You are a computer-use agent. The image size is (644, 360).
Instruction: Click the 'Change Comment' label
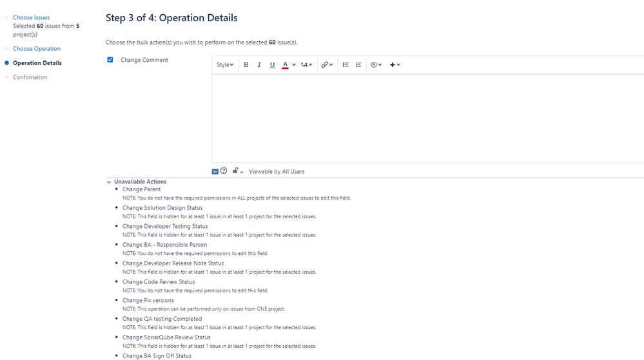point(144,60)
